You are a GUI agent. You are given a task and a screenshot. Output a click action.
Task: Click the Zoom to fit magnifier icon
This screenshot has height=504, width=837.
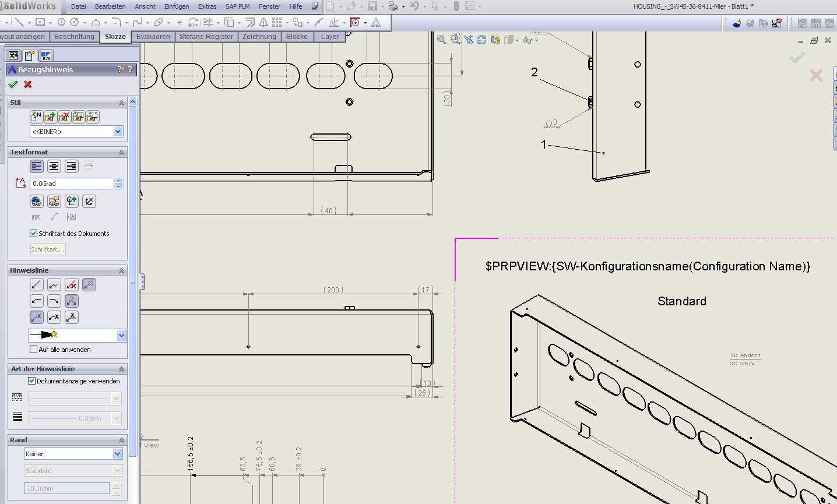(442, 40)
